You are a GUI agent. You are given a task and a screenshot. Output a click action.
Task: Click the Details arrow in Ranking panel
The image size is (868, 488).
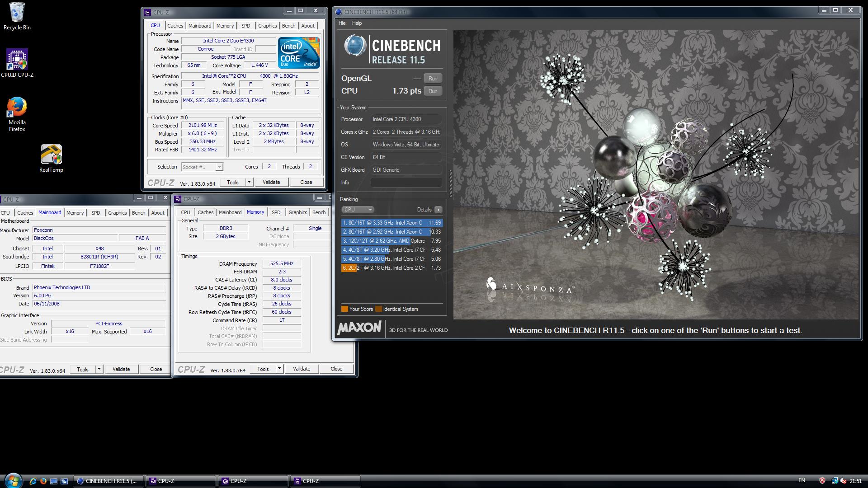coord(438,210)
